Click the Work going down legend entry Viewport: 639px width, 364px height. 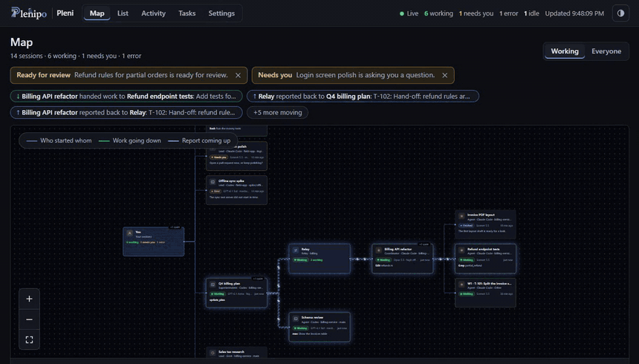point(130,140)
